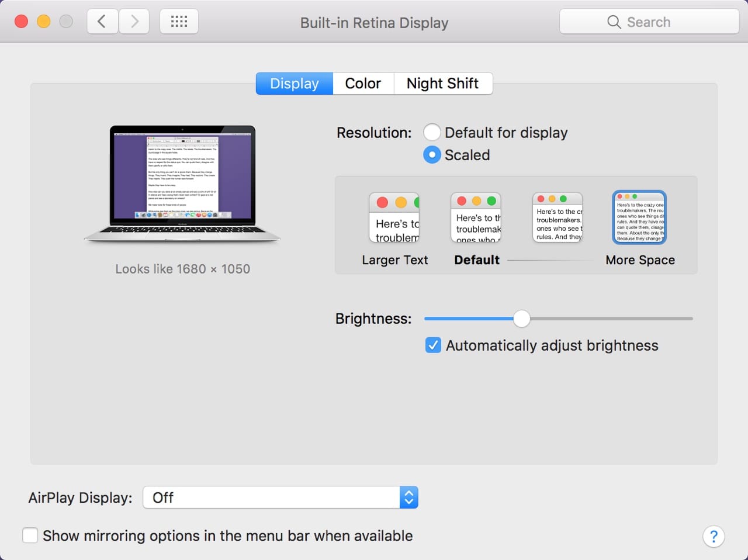Disable Automatically adjust brightness checkbox
Screen dimensions: 748x560
tap(433, 345)
